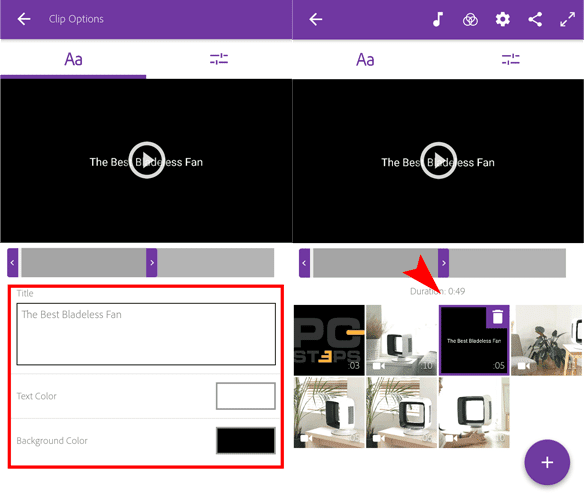Screen dimensions: 584x500
Task: Select the PC Steps logo clip thumbnail
Action: coord(329,340)
